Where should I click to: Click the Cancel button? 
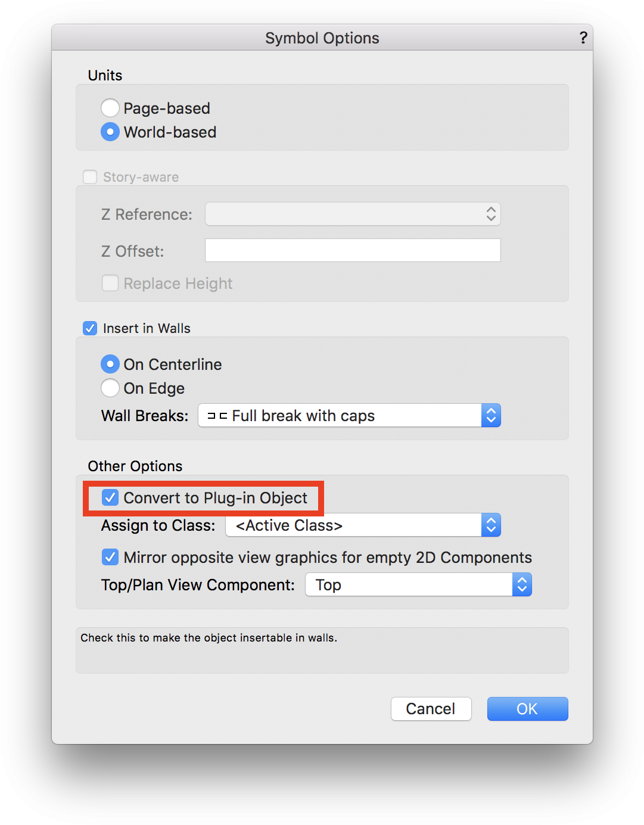point(431,709)
